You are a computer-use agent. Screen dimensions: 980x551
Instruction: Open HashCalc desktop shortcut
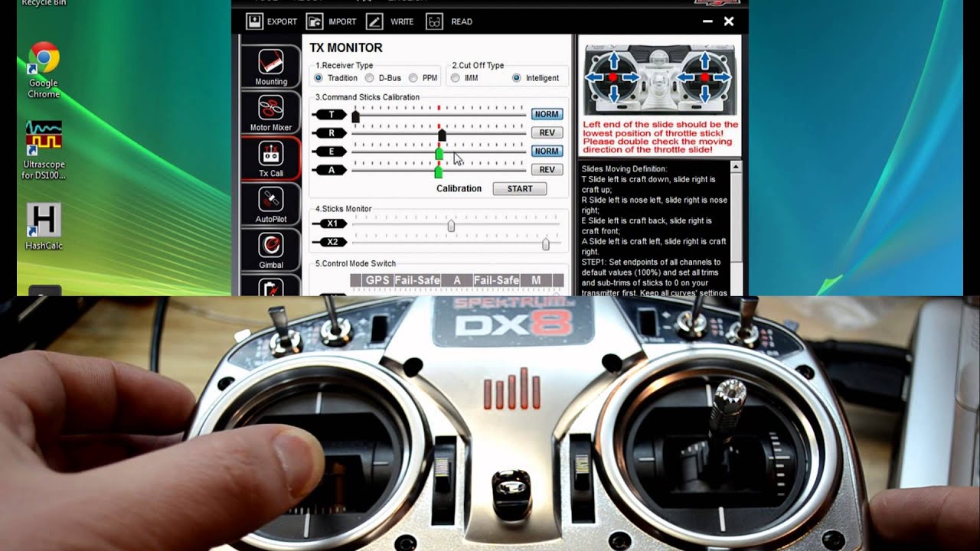click(x=44, y=227)
